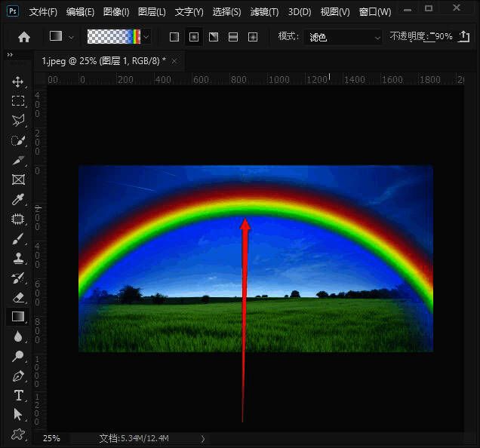The height and width of the screenshot is (448, 480).
Task: Select the Clone Stamp tool
Action: pos(18,258)
